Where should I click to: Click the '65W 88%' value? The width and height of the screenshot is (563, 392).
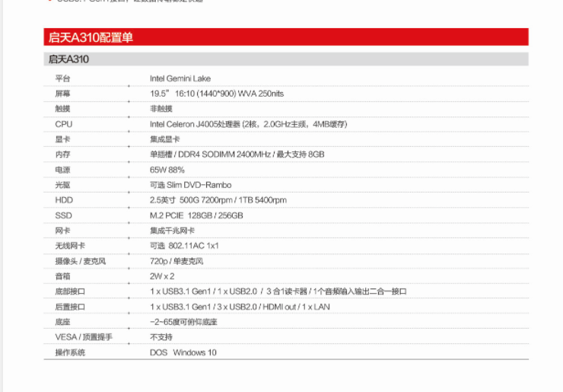(167, 170)
